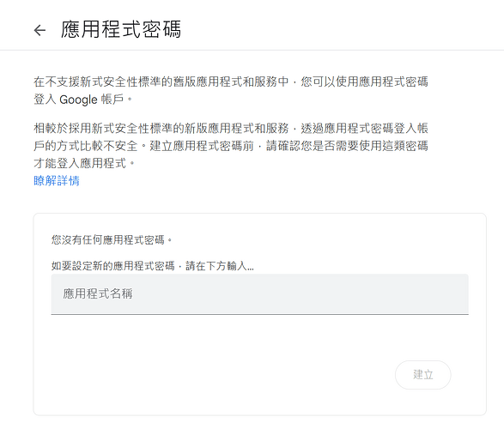The width and height of the screenshot is (504, 429).
Task: Click the line 登入 Google 帳戶 in the first paragraph
Action: [x=83, y=100]
